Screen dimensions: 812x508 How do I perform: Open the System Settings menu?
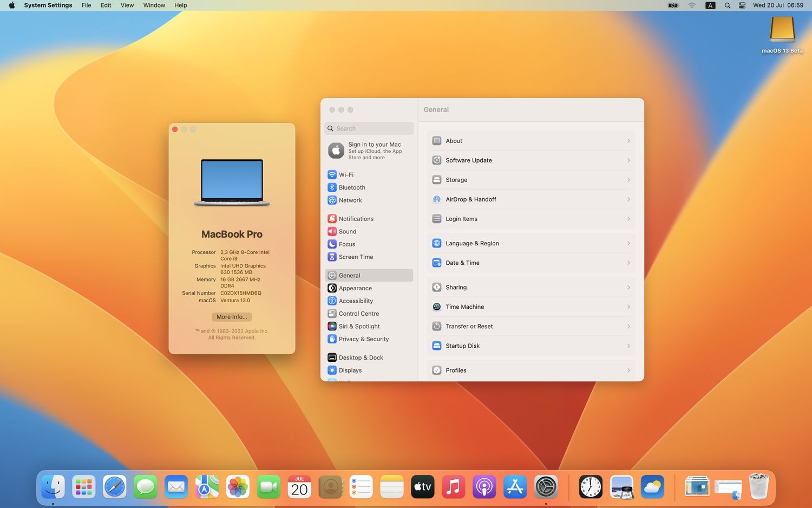coord(48,5)
